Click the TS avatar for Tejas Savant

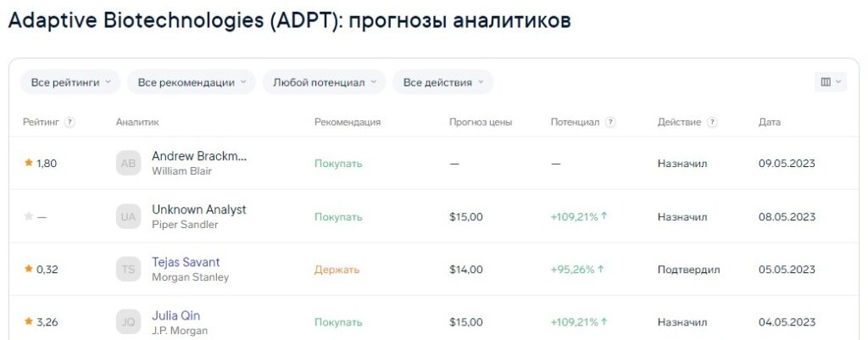(x=129, y=270)
